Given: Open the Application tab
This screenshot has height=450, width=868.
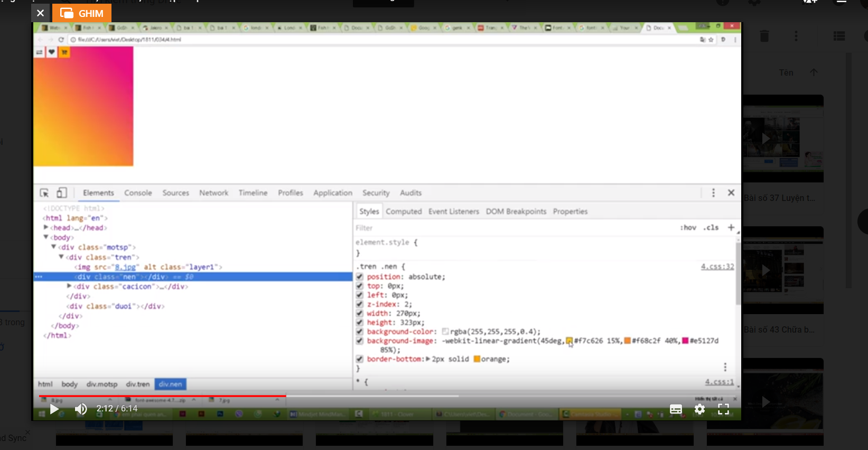Looking at the screenshot, I should pyautogui.click(x=333, y=193).
